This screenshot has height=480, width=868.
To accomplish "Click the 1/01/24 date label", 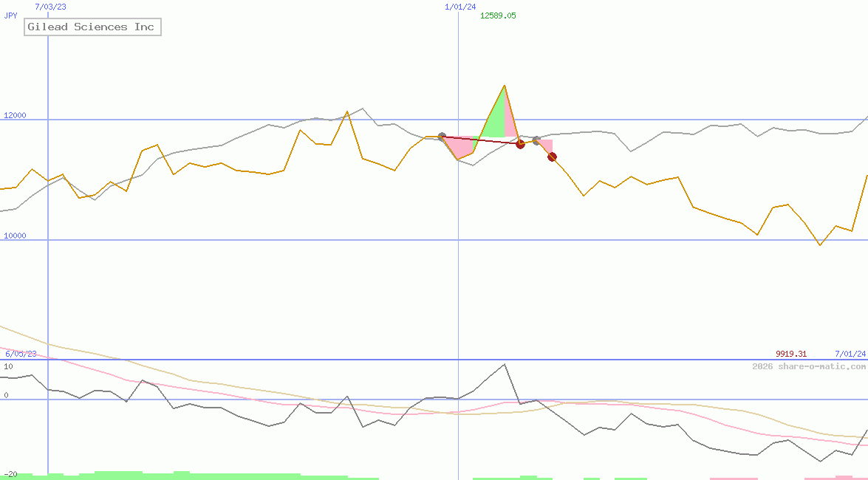I will tap(460, 7).
